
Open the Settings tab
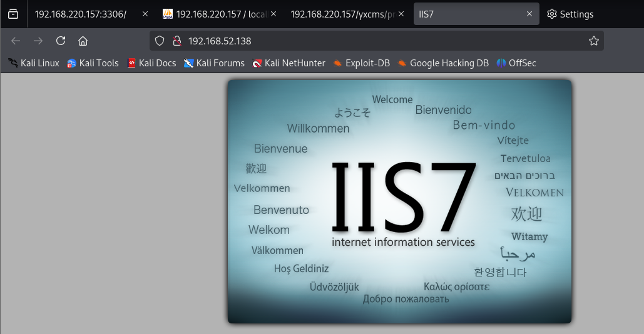(x=570, y=14)
